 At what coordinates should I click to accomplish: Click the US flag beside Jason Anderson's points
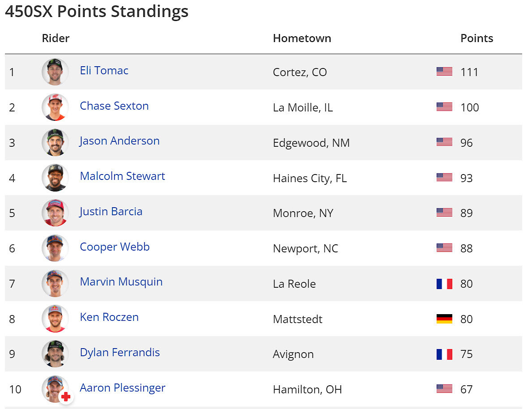(x=444, y=142)
